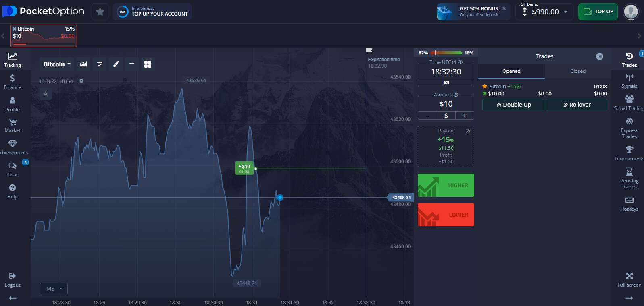This screenshot has height=306, width=644.
Task: Switch to the Opened trades tab
Action: tap(511, 71)
